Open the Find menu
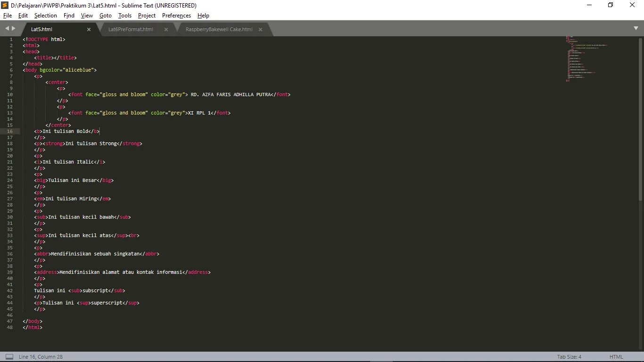This screenshot has height=362, width=644. coord(69,16)
